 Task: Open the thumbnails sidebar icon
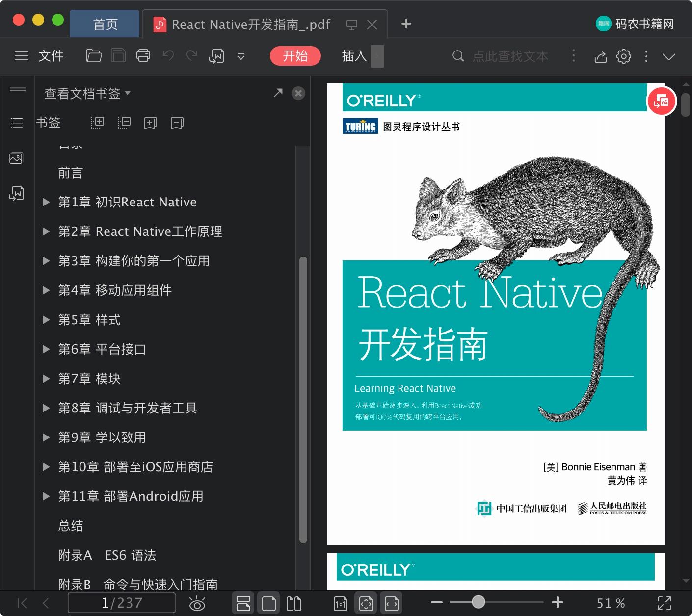click(x=16, y=158)
